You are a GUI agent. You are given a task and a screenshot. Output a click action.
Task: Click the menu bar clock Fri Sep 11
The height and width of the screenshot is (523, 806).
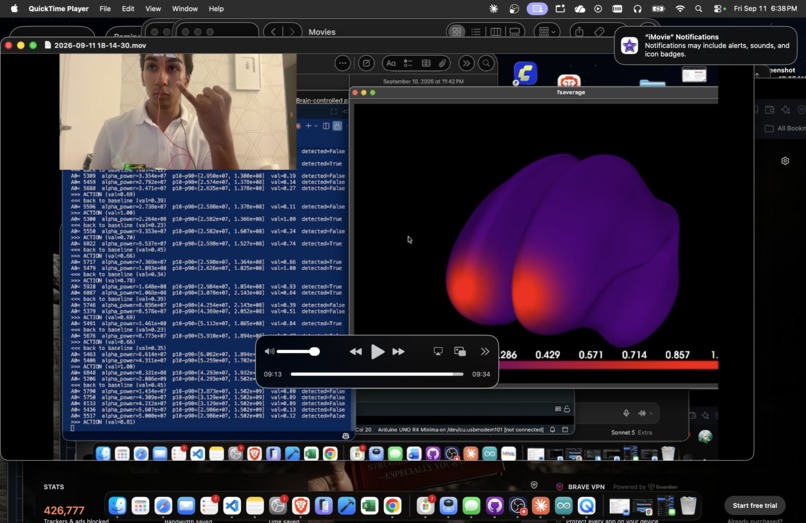765,9
